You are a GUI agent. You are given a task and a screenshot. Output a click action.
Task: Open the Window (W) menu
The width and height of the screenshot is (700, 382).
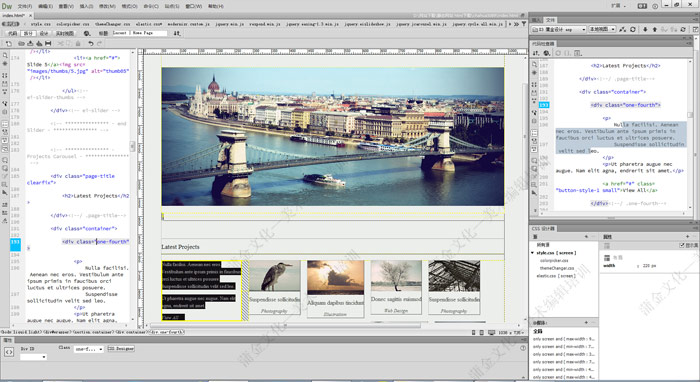tap(193, 6)
